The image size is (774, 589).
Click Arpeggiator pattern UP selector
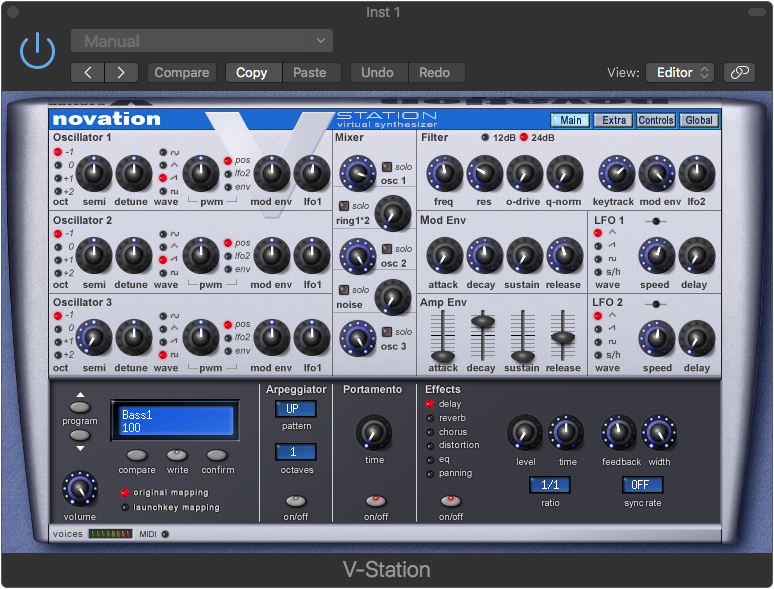tap(296, 409)
